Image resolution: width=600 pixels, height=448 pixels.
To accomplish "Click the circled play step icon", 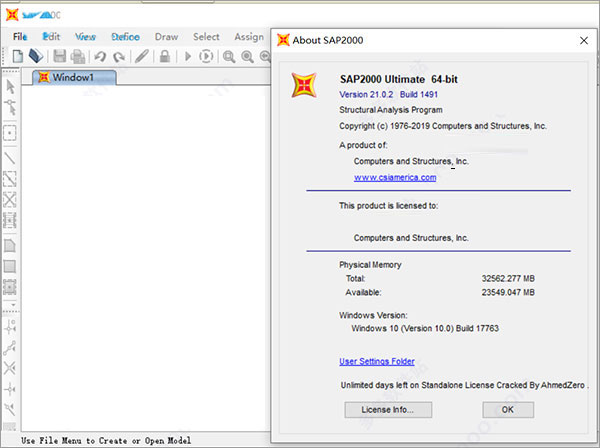I will tap(206, 57).
